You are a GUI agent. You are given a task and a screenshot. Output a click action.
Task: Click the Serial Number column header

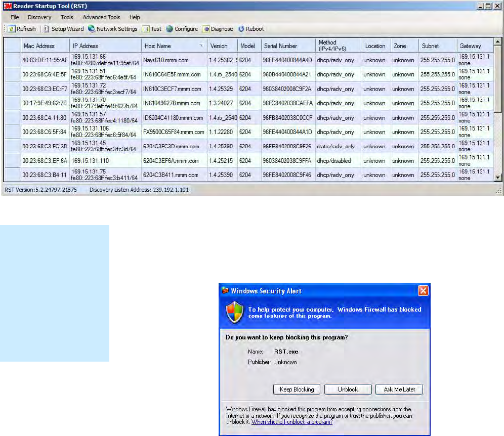tap(288, 46)
